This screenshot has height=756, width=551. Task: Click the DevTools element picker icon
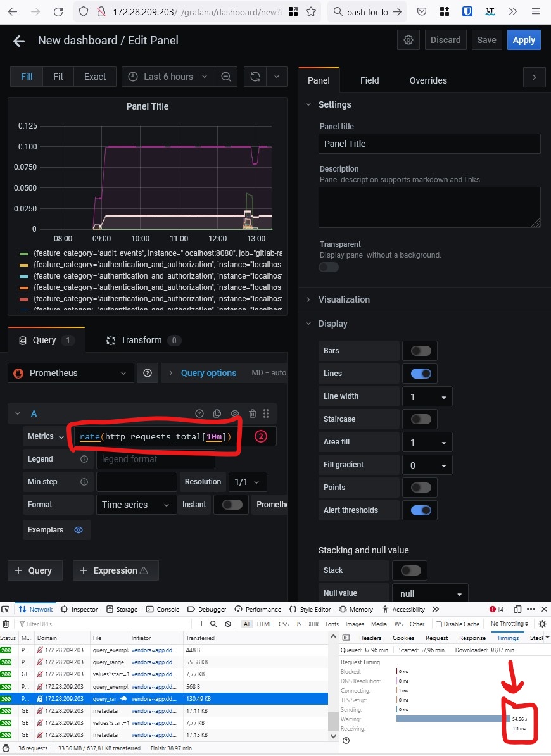coord(6,610)
